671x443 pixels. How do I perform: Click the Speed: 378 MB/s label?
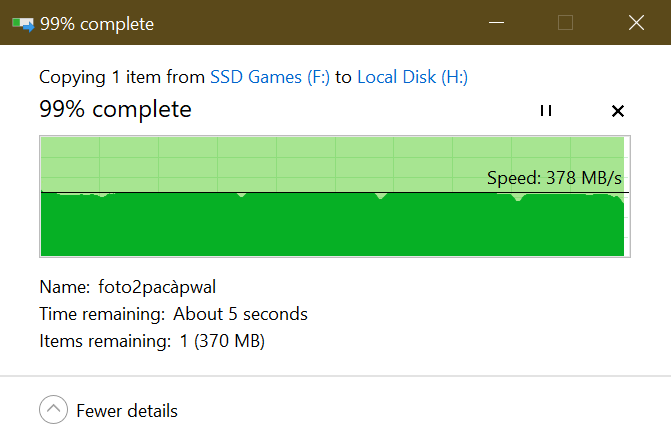[554, 179]
